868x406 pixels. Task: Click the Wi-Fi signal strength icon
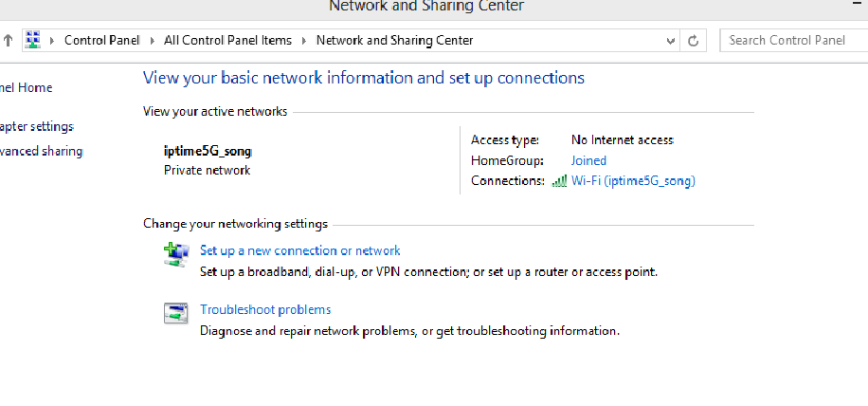click(x=559, y=180)
